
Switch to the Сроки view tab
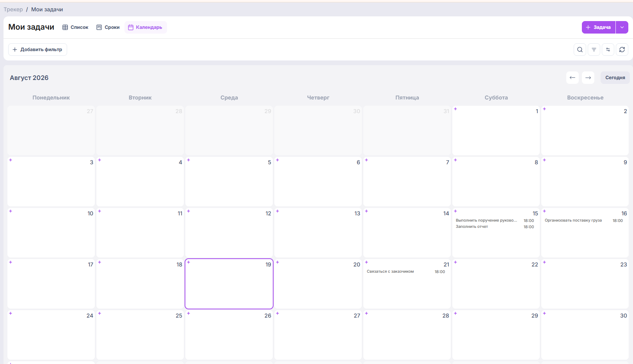tap(108, 27)
